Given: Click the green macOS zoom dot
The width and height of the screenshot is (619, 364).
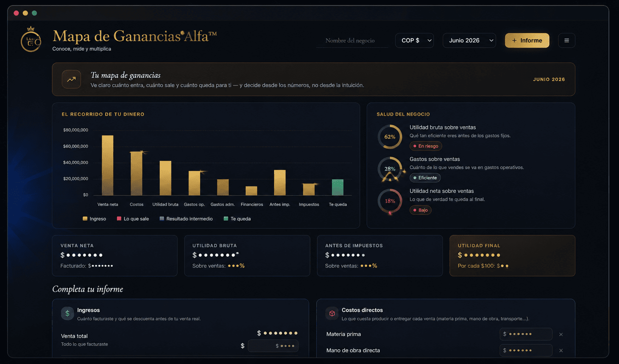Looking at the screenshot, I should (34, 13).
